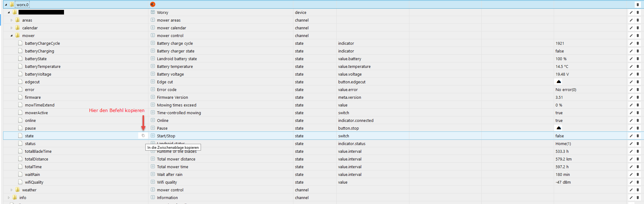
Task: Click the Worxy device pencil icon
Action: (x=631, y=12)
